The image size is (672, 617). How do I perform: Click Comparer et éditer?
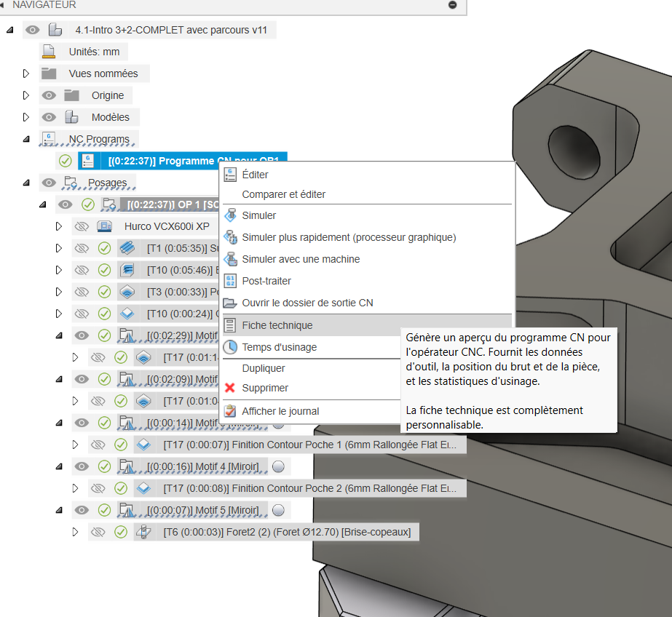click(x=283, y=194)
